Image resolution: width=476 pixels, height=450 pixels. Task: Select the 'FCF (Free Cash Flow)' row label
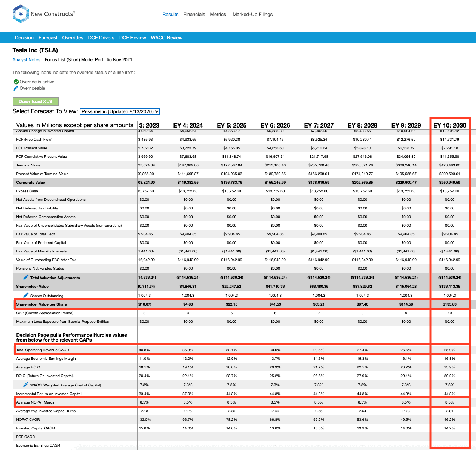(x=34, y=140)
